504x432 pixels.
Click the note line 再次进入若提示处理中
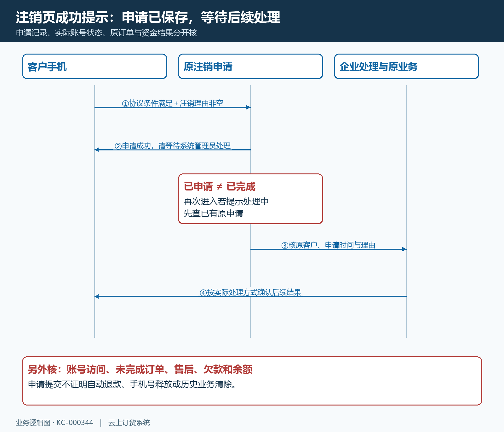pyautogui.click(x=226, y=201)
